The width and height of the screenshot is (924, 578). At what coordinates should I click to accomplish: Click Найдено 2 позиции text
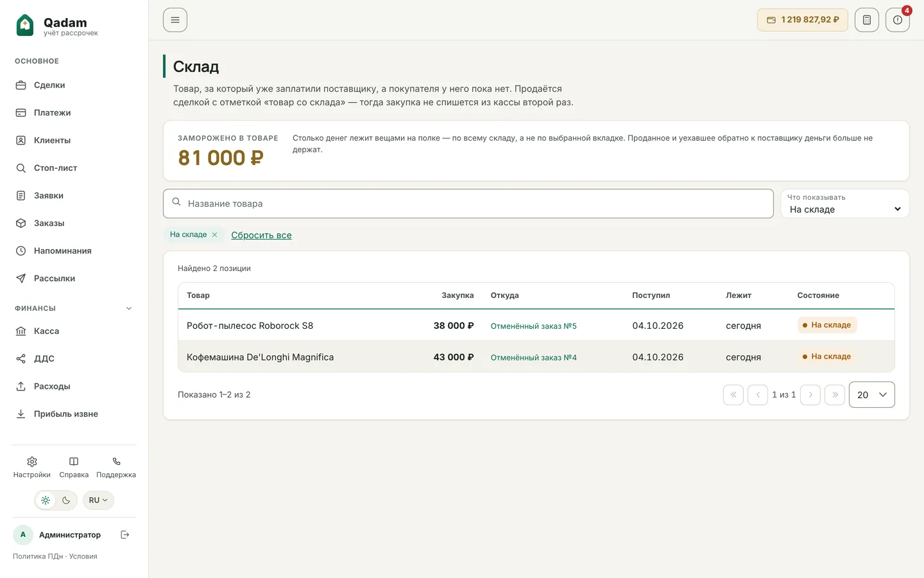coord(214,268)
